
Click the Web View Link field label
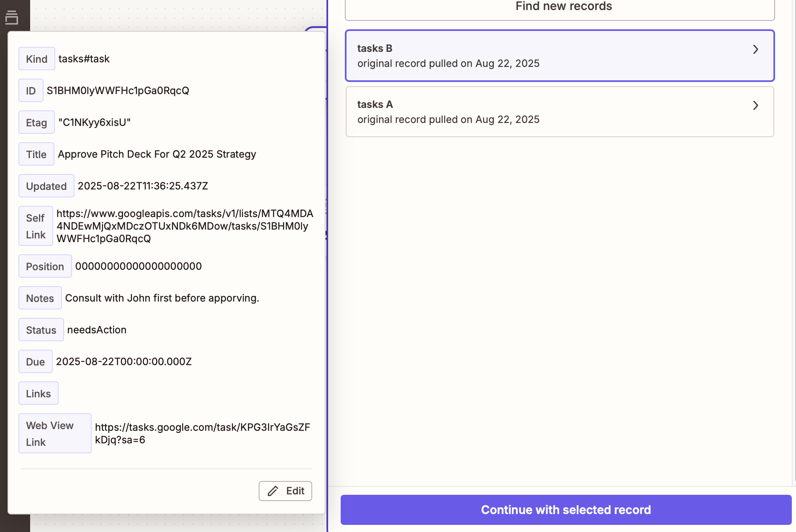click(x=55, y=434)
